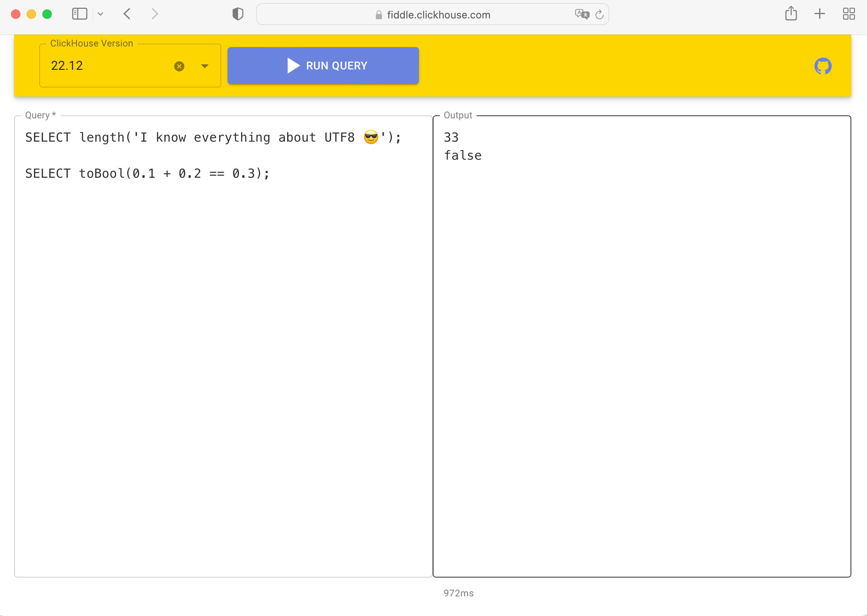Click the translate page icon
This screenshot has height=616, width=867.
pos(582,15)
